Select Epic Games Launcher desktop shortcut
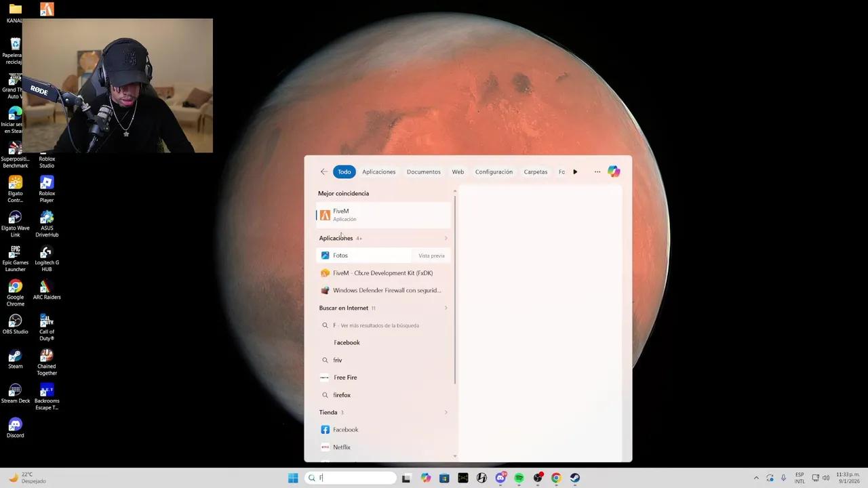The image size is (868, 488). 15,258
